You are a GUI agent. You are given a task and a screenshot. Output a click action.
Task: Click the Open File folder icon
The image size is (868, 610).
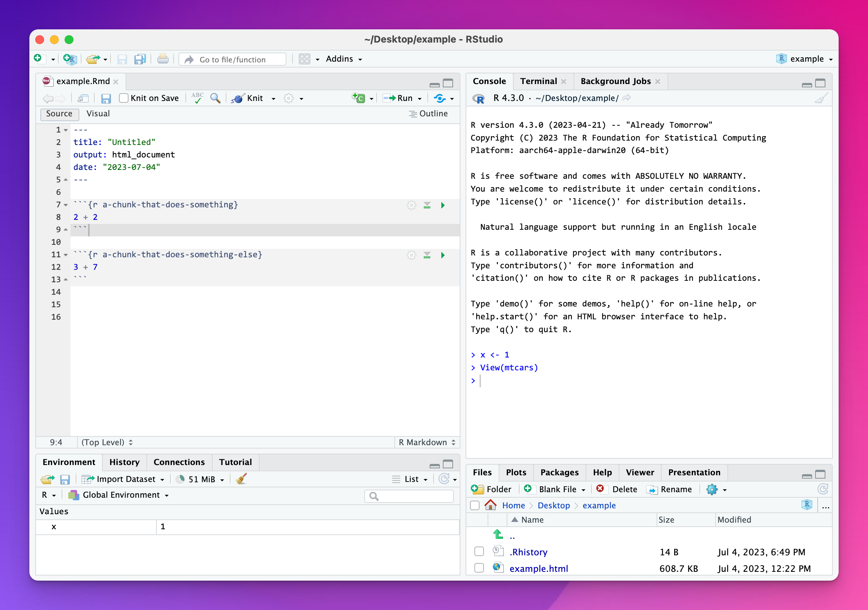click(93, 59)
